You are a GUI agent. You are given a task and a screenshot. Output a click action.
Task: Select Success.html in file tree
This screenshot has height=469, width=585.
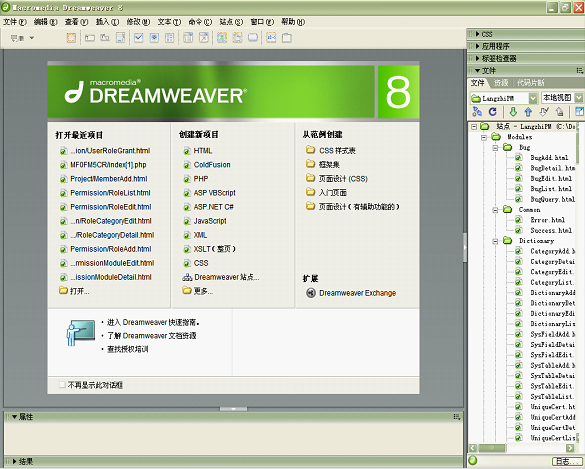point(551,231)
